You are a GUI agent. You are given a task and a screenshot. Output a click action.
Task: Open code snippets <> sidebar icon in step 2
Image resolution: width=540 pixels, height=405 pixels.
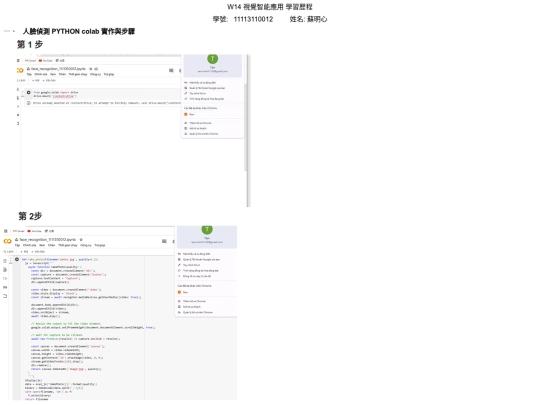coord(5,278)
